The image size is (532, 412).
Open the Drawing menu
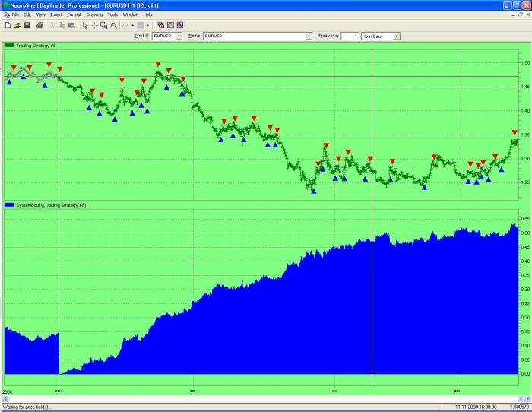coord(94,14)
